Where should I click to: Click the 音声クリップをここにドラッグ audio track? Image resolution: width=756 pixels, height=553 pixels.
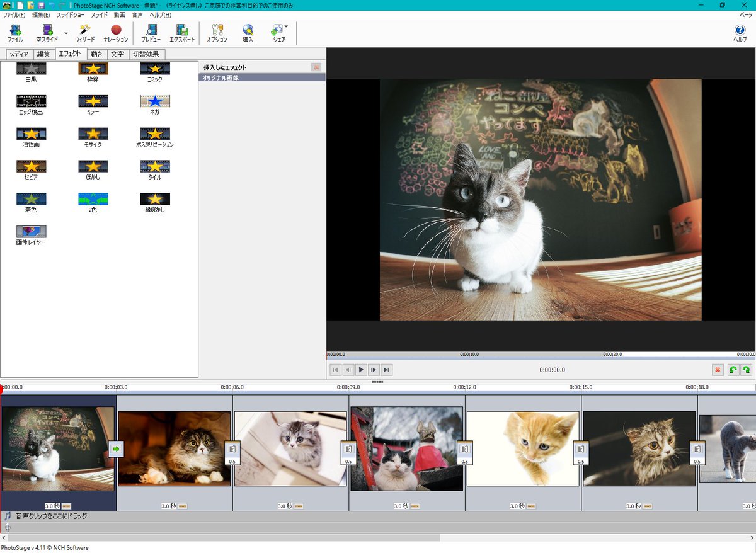click(378, 516)
